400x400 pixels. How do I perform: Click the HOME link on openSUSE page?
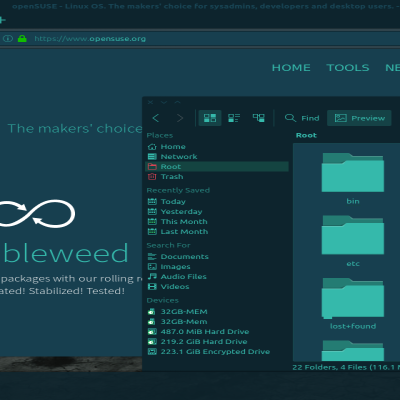pyautogui.click(x=291, y=68)
